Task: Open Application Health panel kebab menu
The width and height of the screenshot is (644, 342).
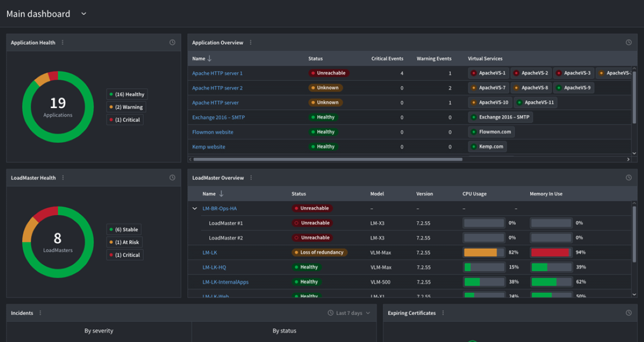Action: click(63, 42)
